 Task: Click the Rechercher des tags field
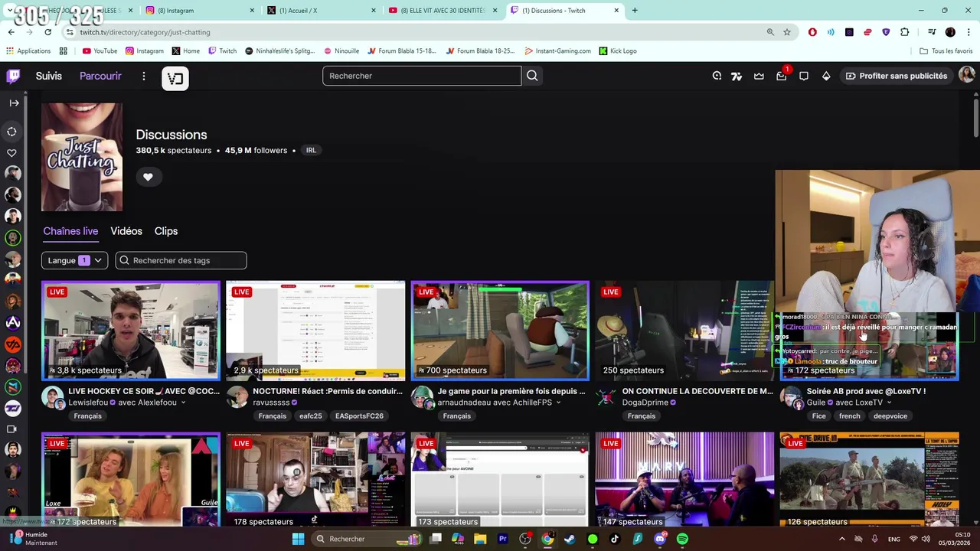click(x=181, y=260)
